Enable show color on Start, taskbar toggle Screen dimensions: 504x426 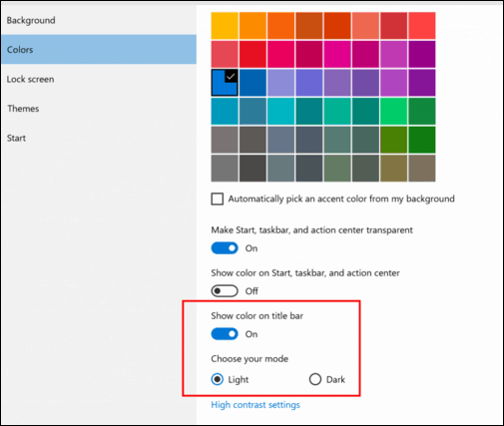tap(225, 291)
